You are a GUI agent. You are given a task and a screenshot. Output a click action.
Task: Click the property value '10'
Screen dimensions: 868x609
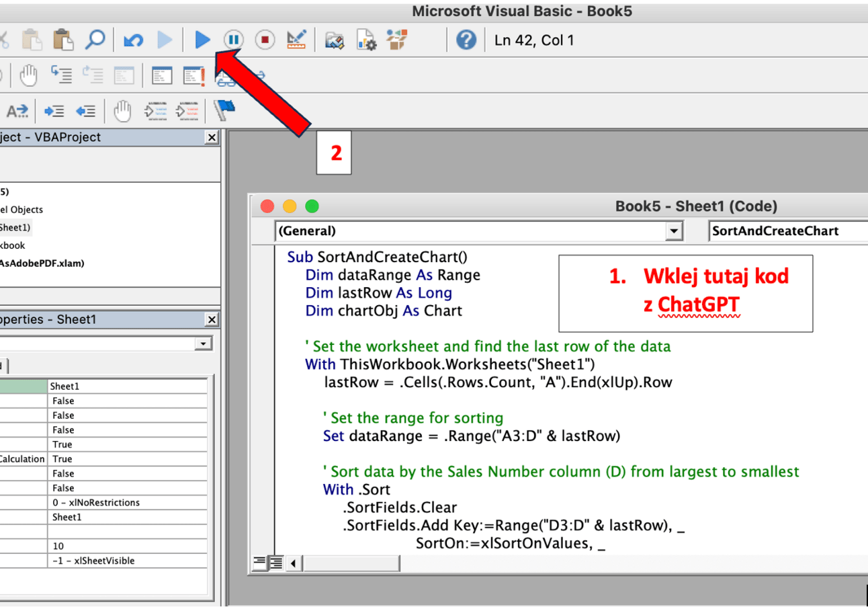(x=128, y=546)
